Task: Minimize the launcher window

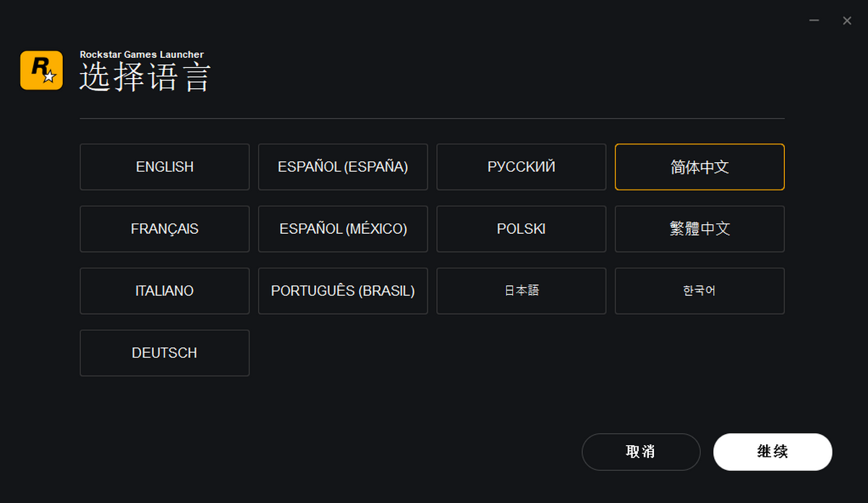Action: point(814,21)
